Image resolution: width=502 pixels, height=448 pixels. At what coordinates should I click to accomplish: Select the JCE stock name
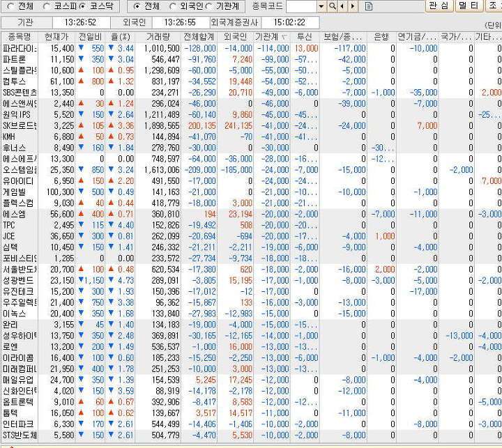coord(8,236)
